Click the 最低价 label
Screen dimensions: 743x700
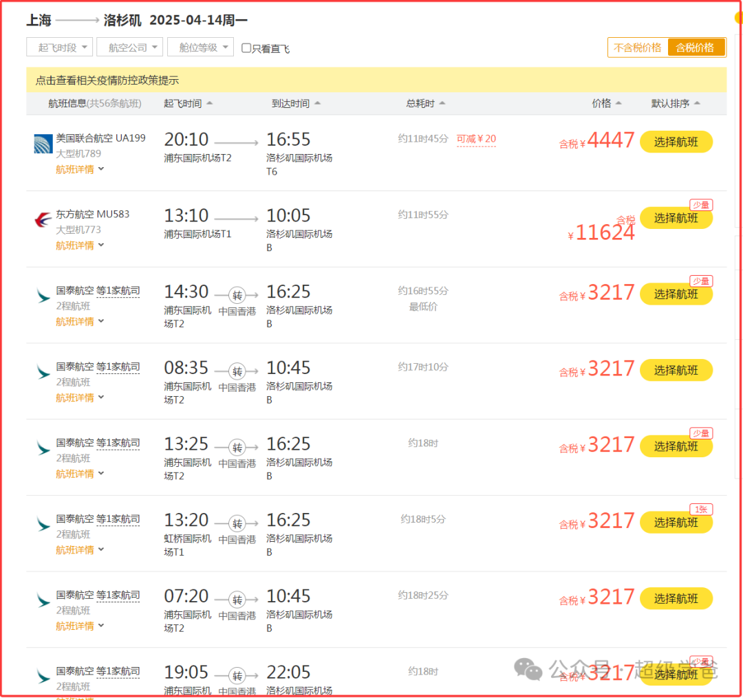423,307
